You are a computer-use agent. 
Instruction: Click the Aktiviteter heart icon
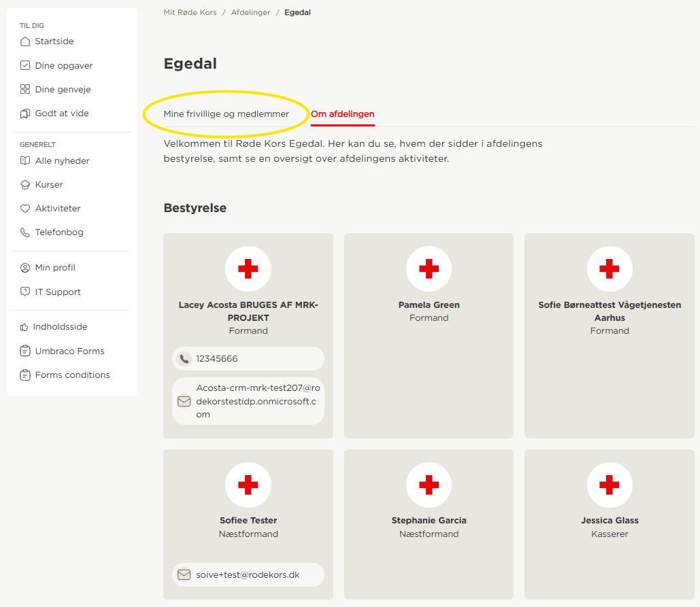click(25, 208)
